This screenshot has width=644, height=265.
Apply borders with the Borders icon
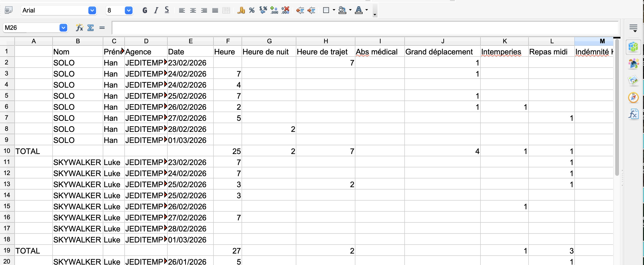(x=326, y=10)
